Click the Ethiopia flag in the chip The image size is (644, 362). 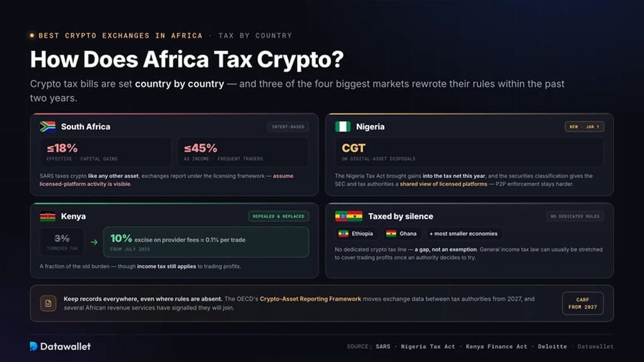pyautogui.click(x=343, y=233)
